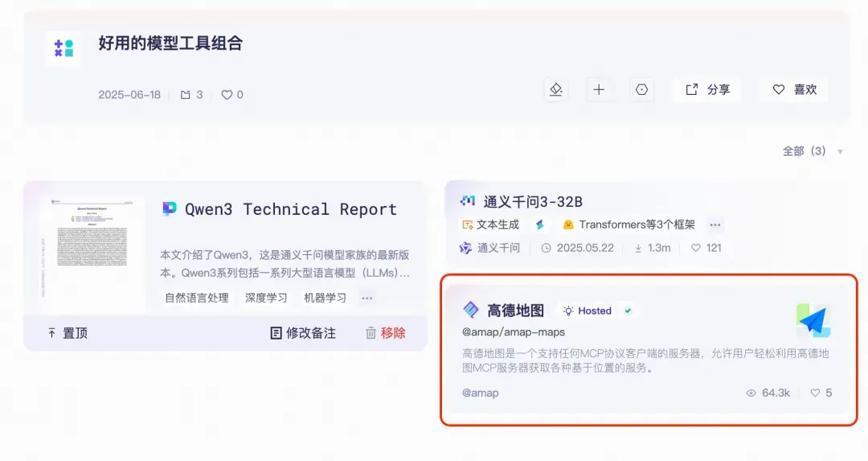Click the 喜欢 like button
Viewport: 868px width, 461px height.
tap(795, 89)
